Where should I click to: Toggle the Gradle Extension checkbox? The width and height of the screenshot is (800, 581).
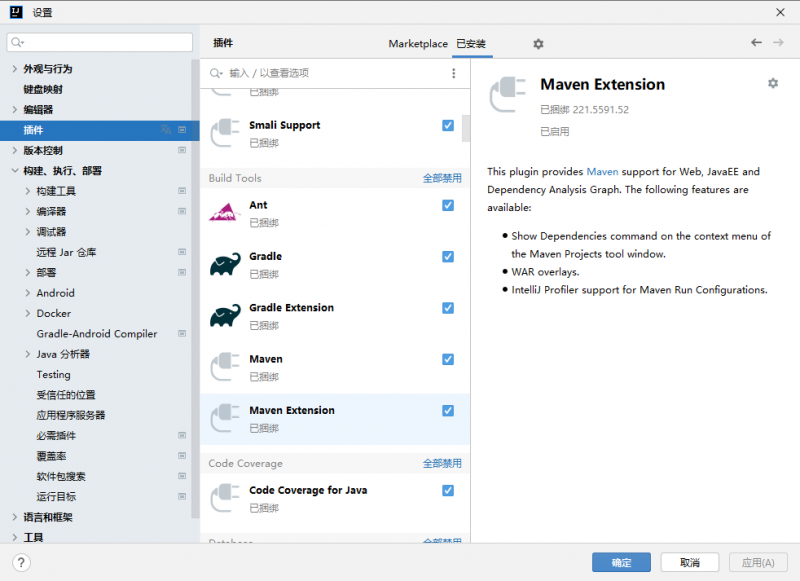point(448,308)
